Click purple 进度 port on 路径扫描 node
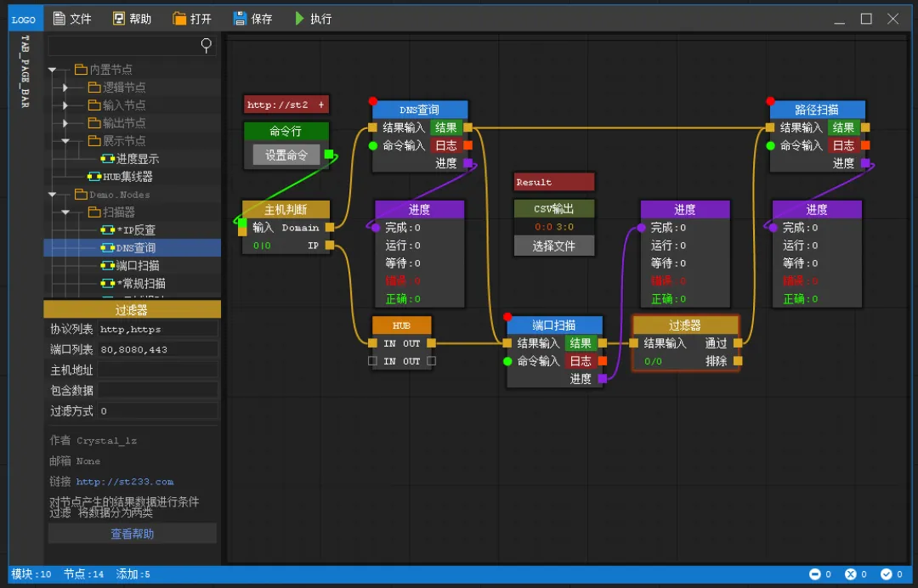Screen dimensions: 918x588 point(865,163)
